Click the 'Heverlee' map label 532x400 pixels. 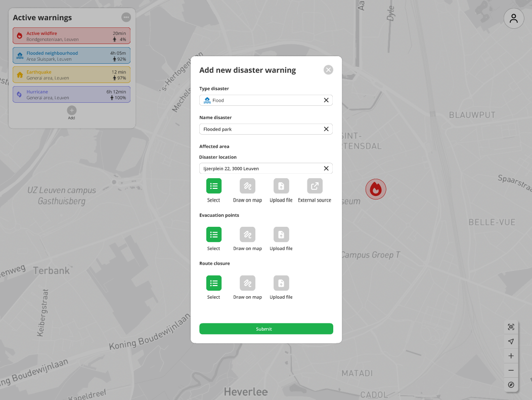click(x=246, y=392)
